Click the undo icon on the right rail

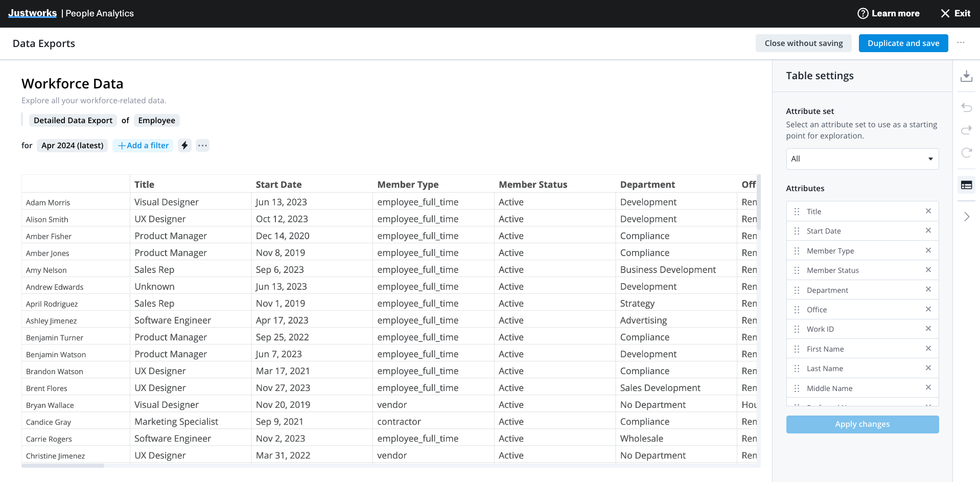point(967,107)
